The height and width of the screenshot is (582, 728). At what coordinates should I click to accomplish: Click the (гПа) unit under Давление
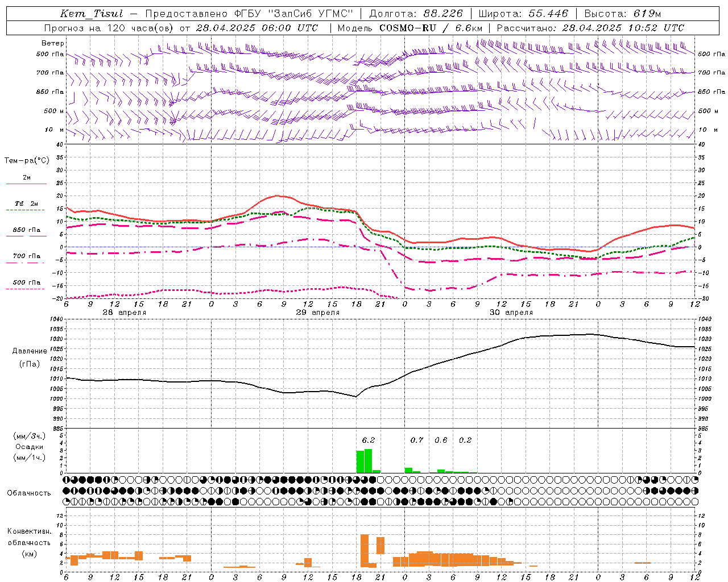click(30, 364)
